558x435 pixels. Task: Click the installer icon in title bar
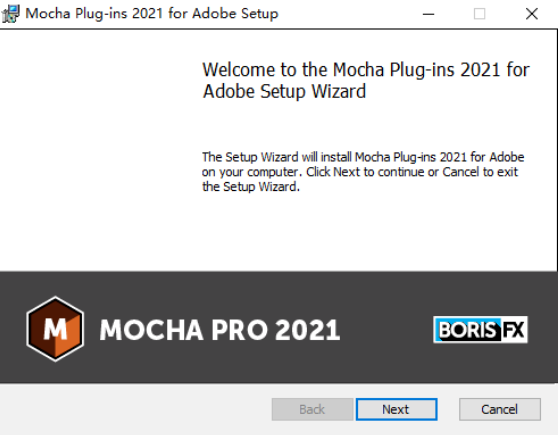[x=11, y=14]
